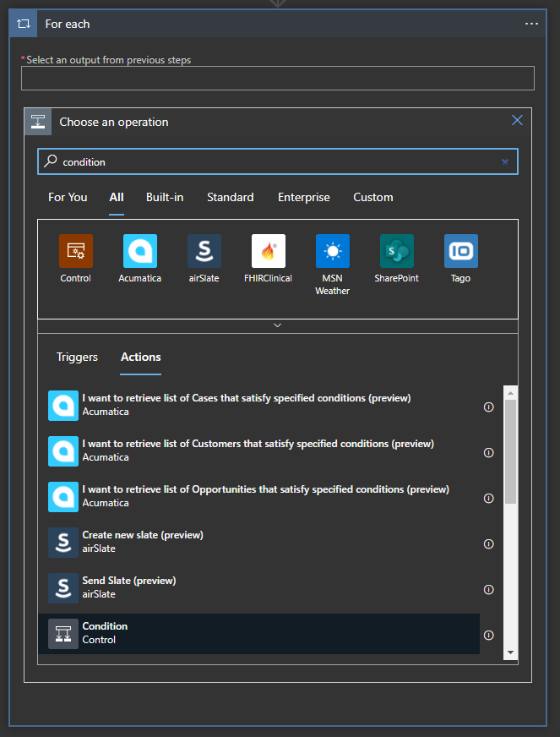The image size is (560, 737).
Task: Click the For each loop icon
Action: coord(24,24)
